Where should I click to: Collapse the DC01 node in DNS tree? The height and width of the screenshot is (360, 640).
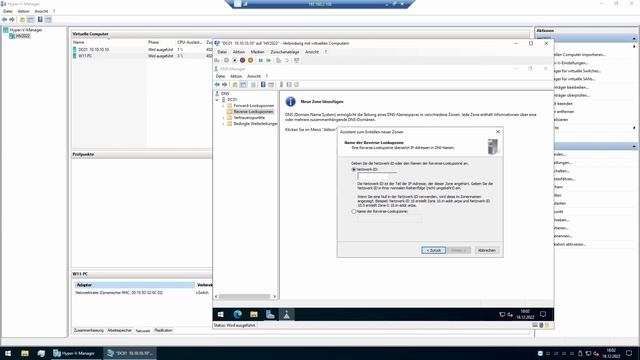pyautogui.click(x=217, y=100)
